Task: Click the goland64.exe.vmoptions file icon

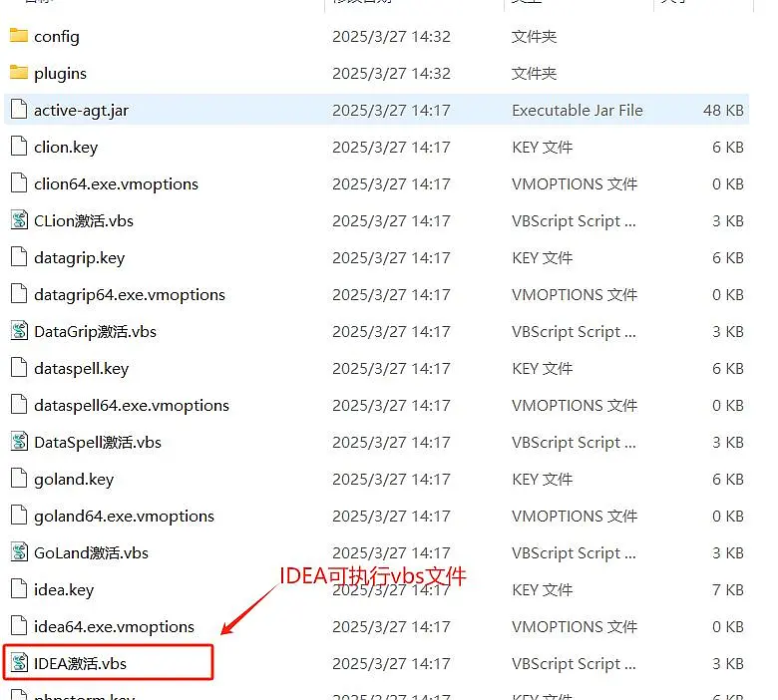Action: [x=19, y=515]
